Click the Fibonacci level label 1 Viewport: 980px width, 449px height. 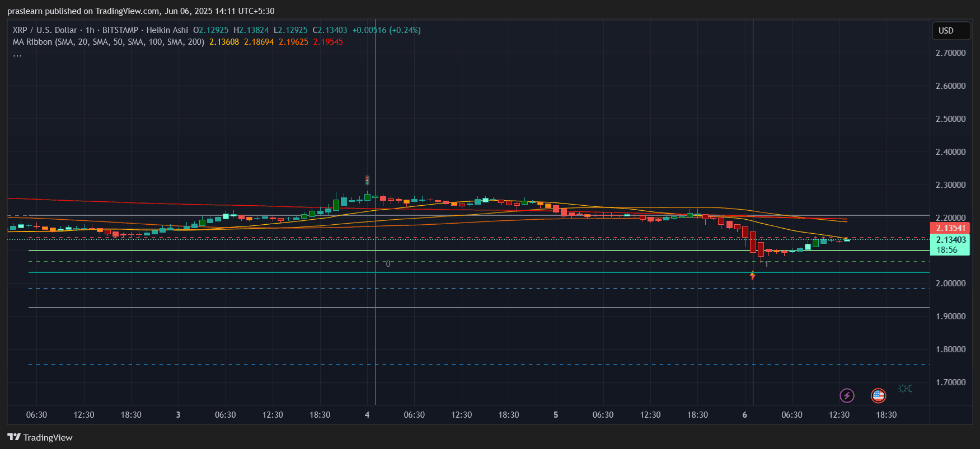click(766, 264)
